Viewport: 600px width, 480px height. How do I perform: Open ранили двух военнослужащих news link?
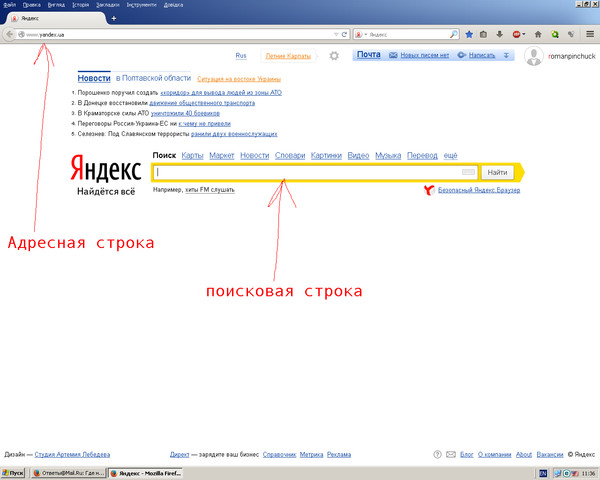pos(234,134)
